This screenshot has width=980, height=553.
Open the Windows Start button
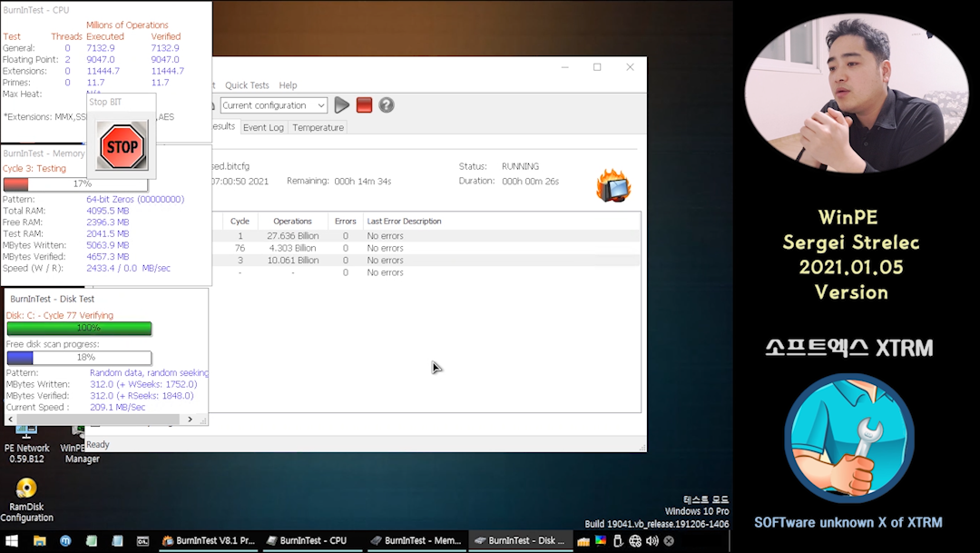[x=12, y=540]
